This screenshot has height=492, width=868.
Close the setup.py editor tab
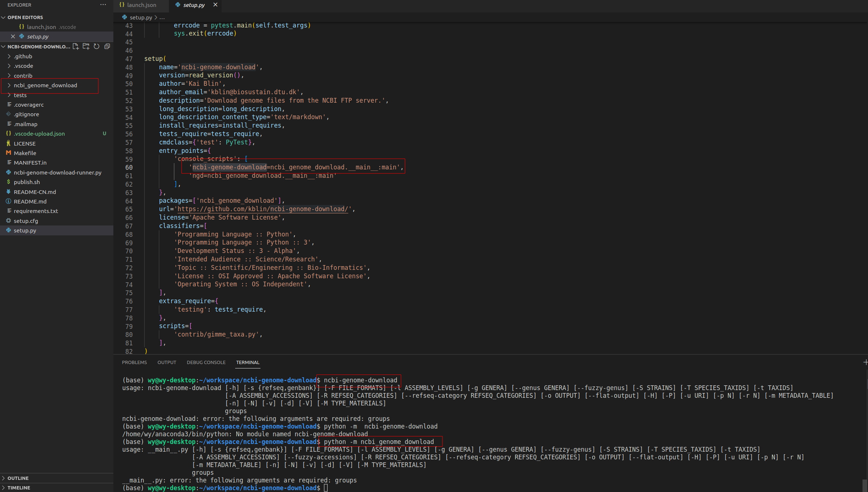[215, 5]
